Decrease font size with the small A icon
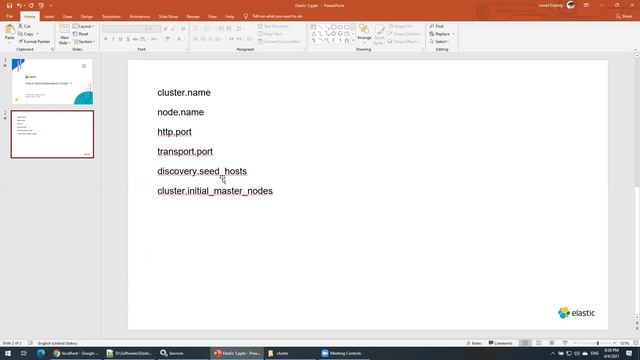Image resolution: width=640 pixels, height=360 pixels. click(x=173, y=29)
